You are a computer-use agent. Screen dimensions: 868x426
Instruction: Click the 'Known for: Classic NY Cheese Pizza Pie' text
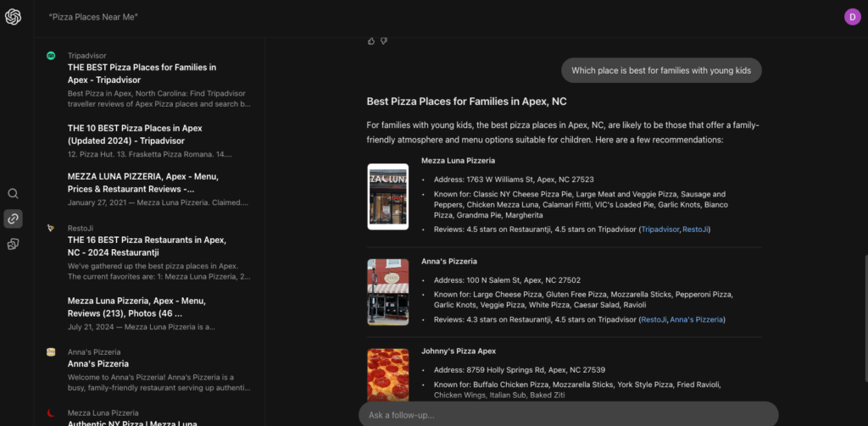[x=581, y=205]
